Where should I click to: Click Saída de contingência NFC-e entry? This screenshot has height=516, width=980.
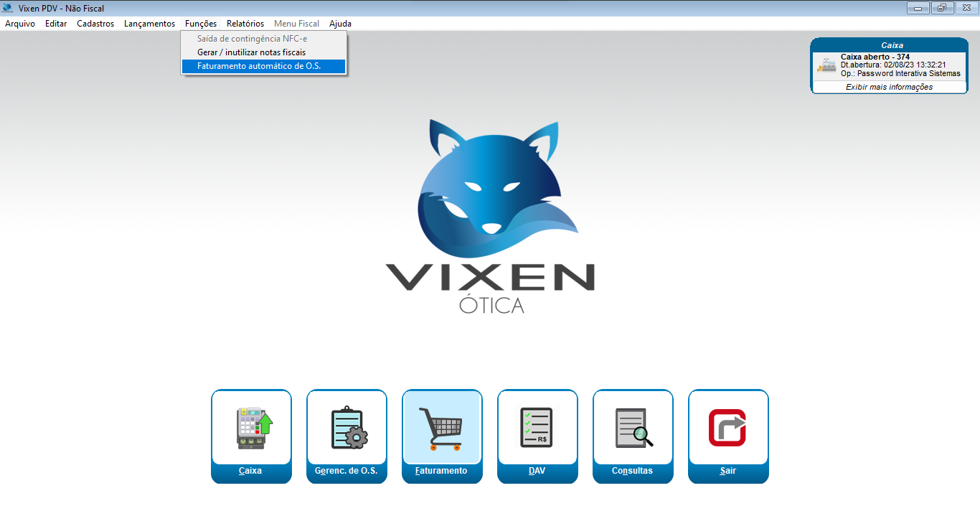pos(263,39)
